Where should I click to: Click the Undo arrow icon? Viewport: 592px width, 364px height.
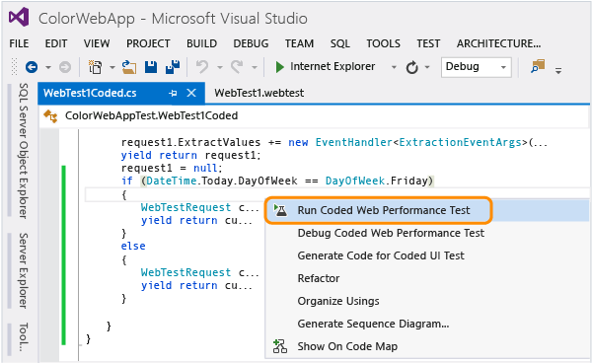[x=202, y=67]
